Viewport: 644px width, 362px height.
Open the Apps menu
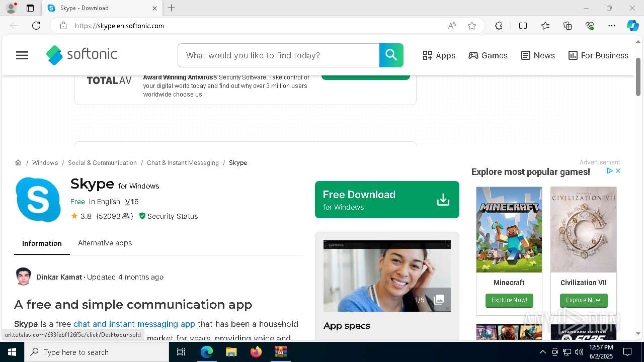[x=439, y=55]
